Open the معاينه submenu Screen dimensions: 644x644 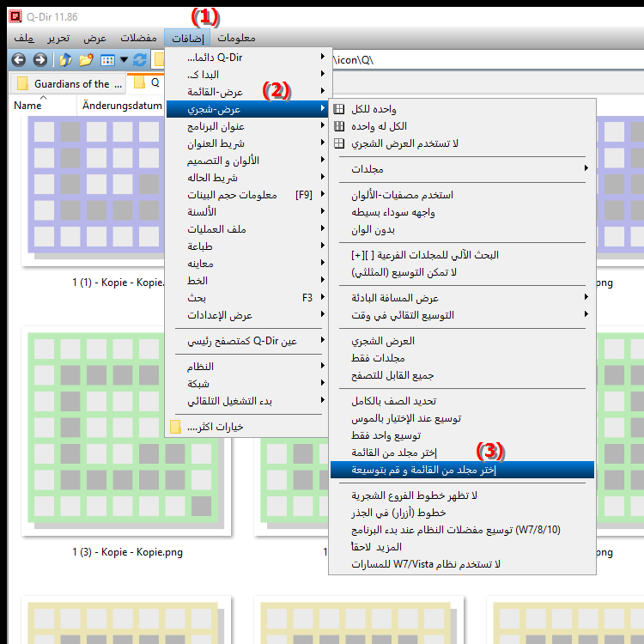tap(247, 264)
